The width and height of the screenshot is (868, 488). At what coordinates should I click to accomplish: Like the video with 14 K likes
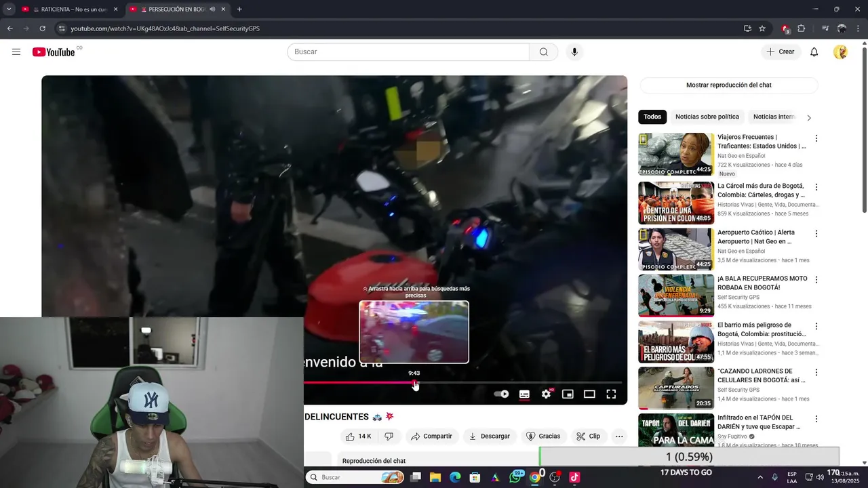(358, 436)
